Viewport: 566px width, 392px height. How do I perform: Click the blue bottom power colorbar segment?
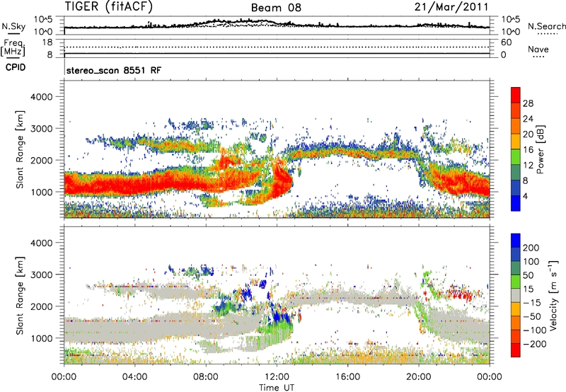click(x=516, y=203)
